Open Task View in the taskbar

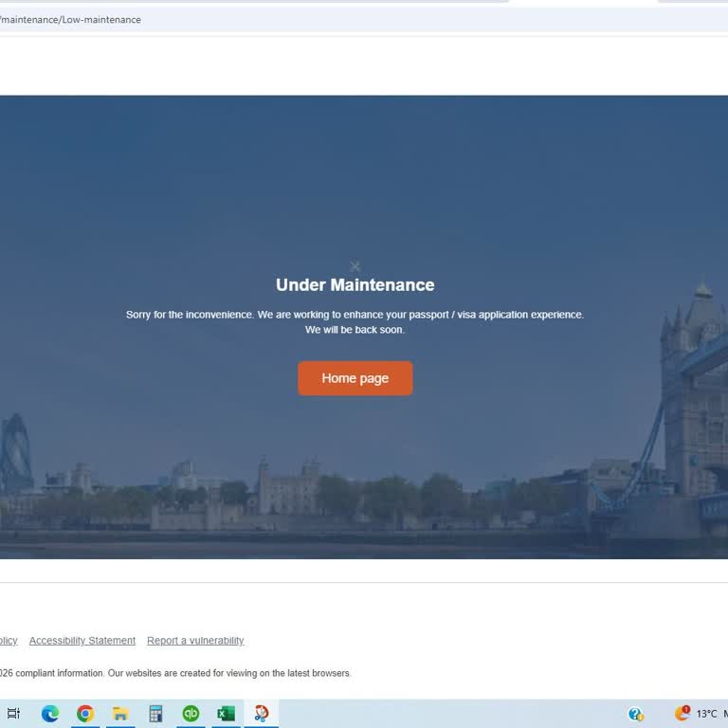point(13,713)
